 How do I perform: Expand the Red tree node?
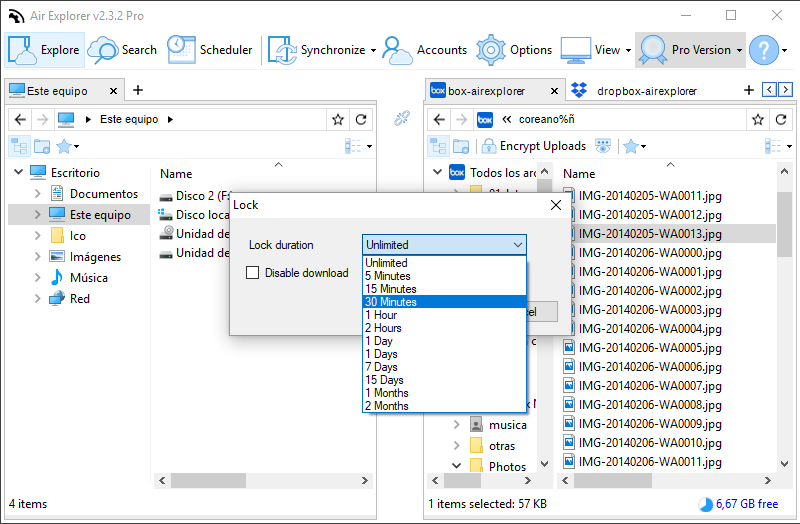pos(37,298)
